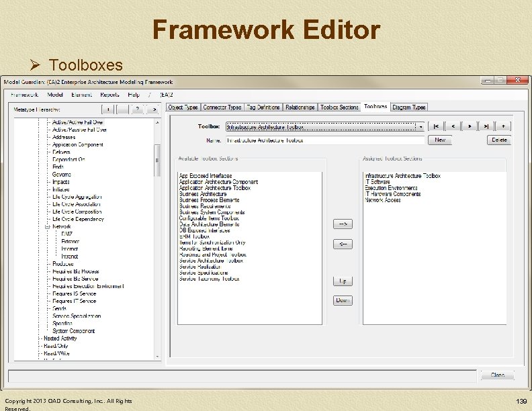Select Business Architecture in available sections

pos(203,194)
